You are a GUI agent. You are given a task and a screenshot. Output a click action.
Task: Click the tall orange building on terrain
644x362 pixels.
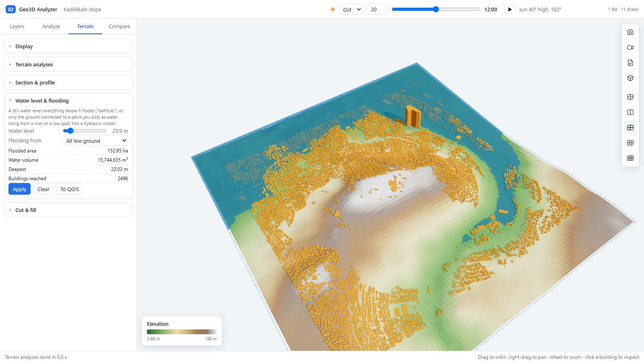coord(413,117)
